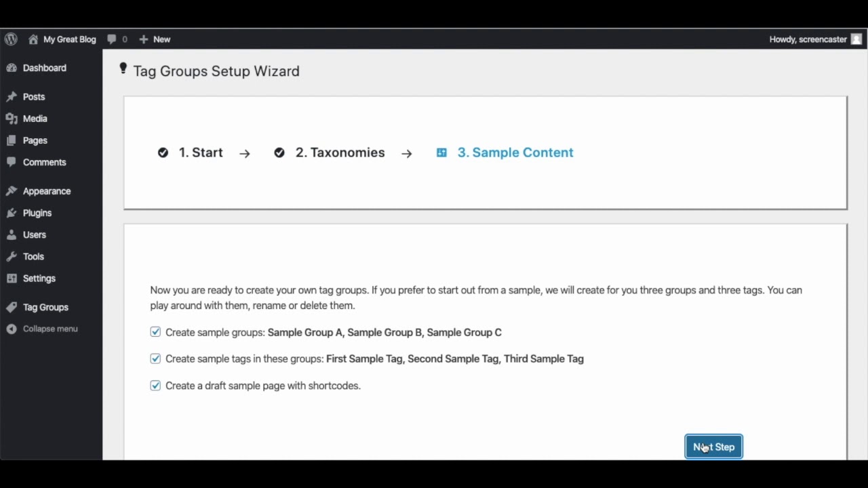The image size is (868, 488).
Task: Click the lightbulb icon by wizard title
Action: pyautogui.click(x=123, y=68)
